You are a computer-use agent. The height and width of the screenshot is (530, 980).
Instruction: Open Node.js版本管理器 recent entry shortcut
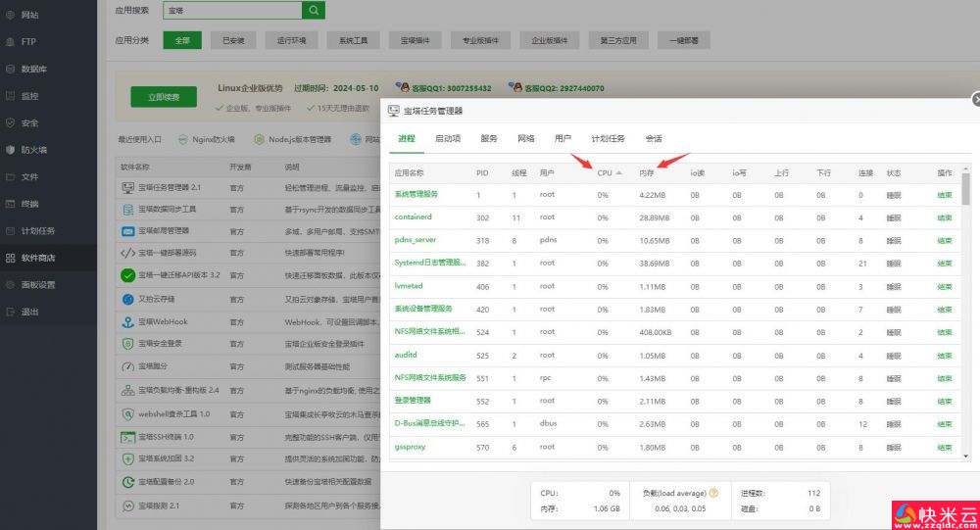click(x=292, y=139)
